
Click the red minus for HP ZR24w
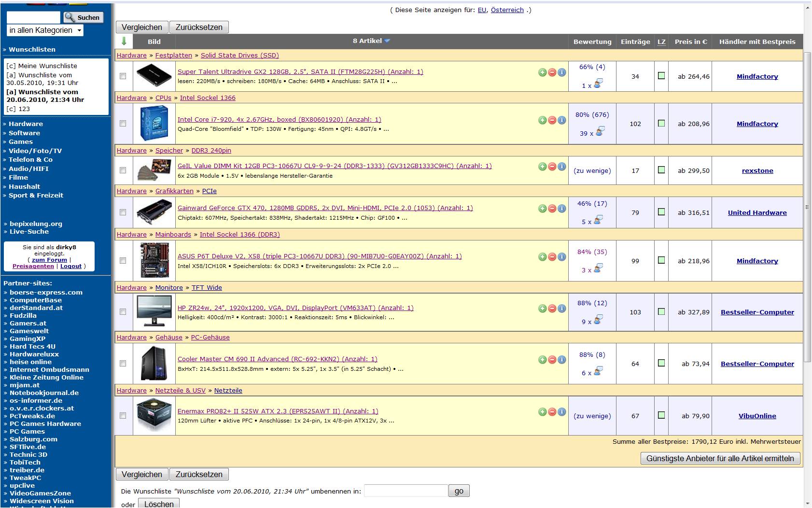(x=552, y=309)
